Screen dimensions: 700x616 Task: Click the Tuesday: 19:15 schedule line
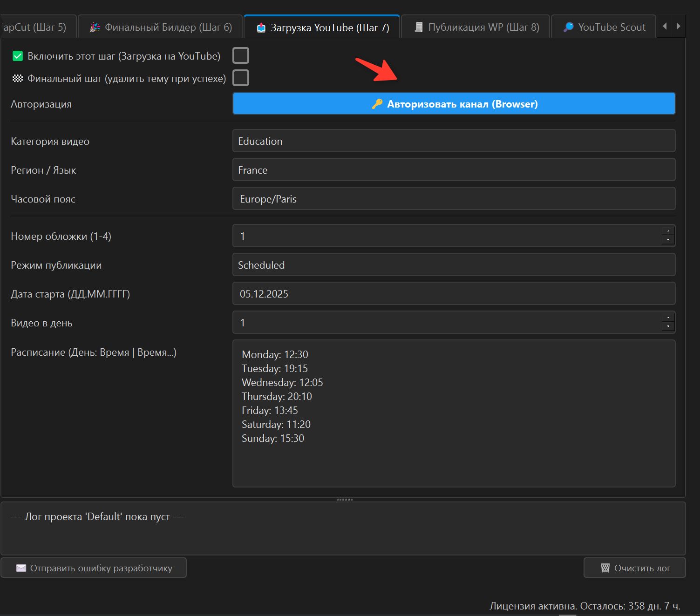coord(275,368)
